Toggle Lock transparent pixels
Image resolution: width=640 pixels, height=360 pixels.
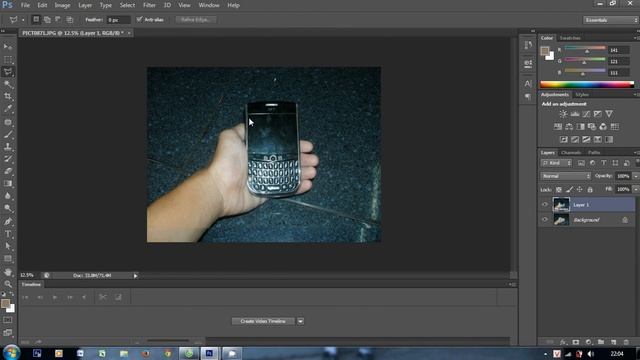(x=559, y=190)
